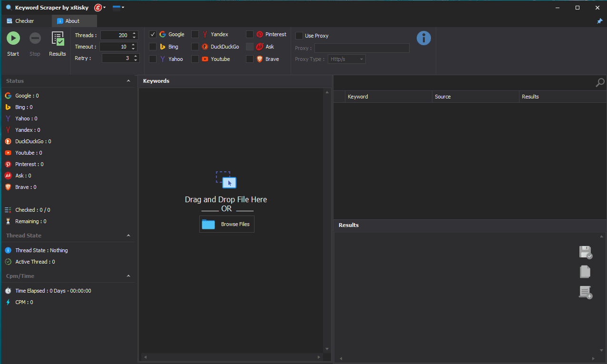Click the green Start play icon
The image size is (607, 364).
13,38
